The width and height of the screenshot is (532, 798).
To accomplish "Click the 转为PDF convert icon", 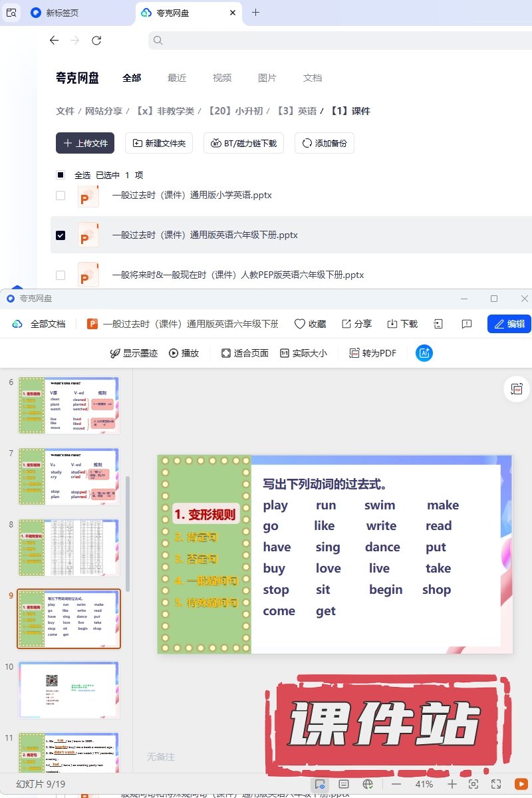I will (x=355, y=353).
